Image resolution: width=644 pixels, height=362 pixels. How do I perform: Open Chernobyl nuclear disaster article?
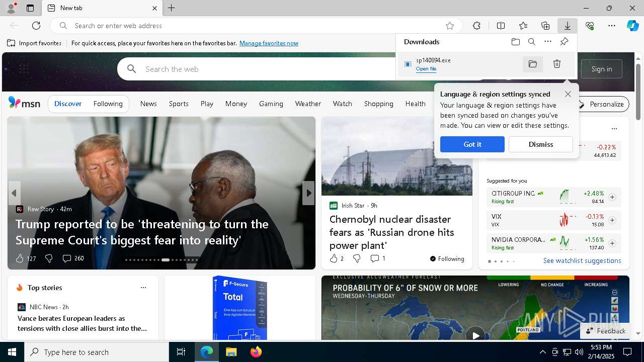[391, 232]
